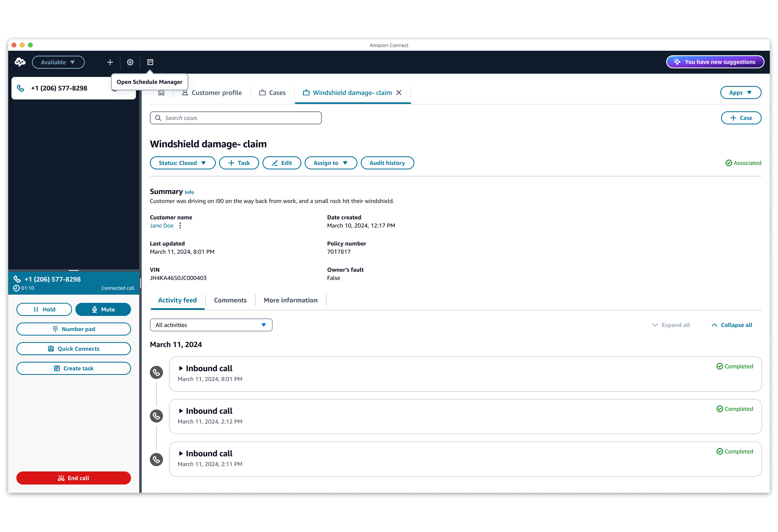Open the Status: Closed dropdown
The image size is (778, 532).
click(183, 162)
